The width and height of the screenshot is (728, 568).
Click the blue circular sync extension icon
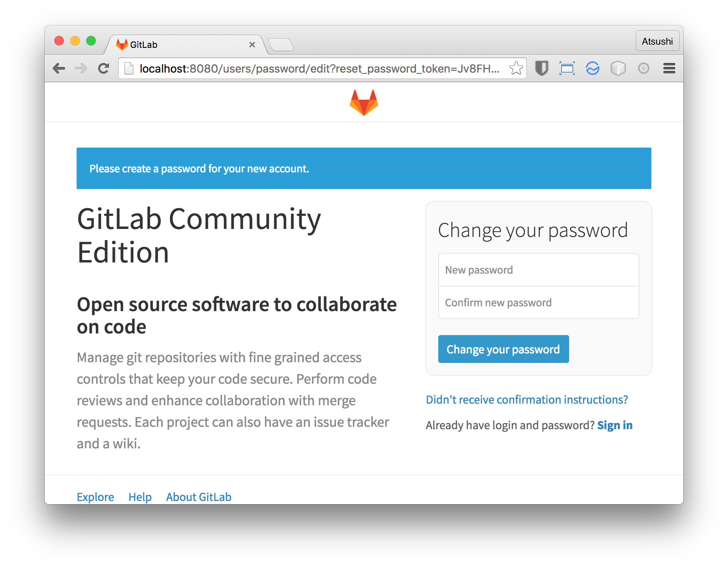[593, 68]
